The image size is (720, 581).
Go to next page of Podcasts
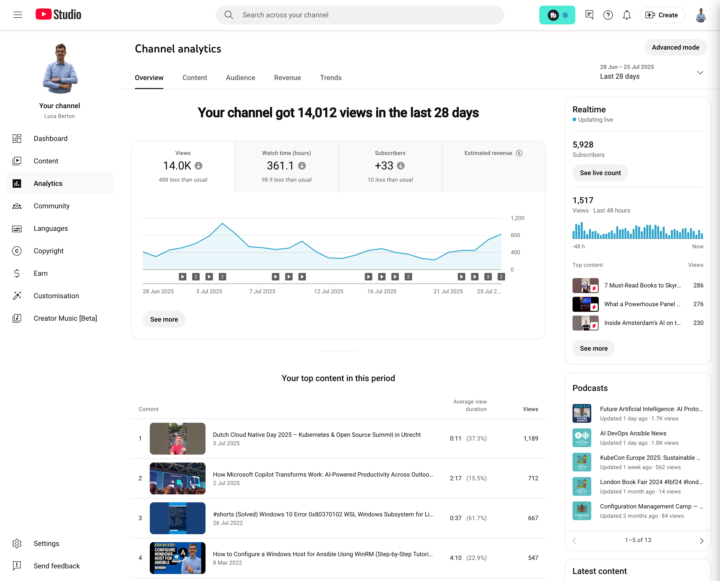tap(701, 540)
